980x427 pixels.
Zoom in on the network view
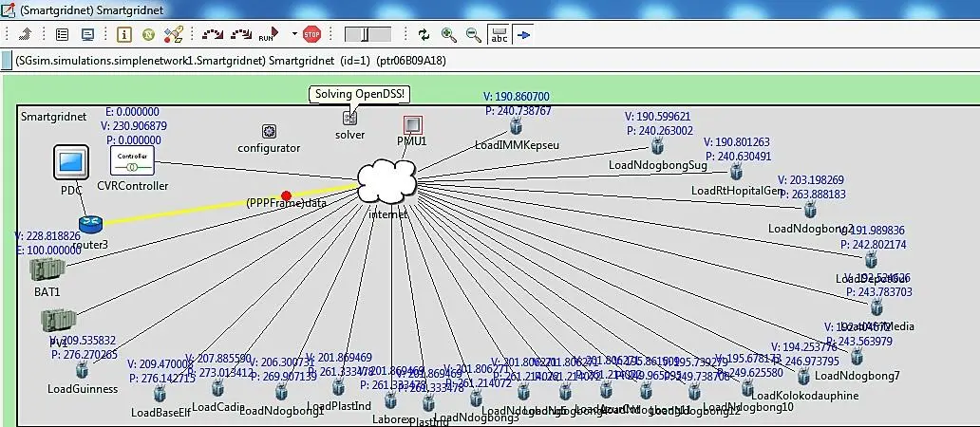pyautogui.click(x=449, y=35)
